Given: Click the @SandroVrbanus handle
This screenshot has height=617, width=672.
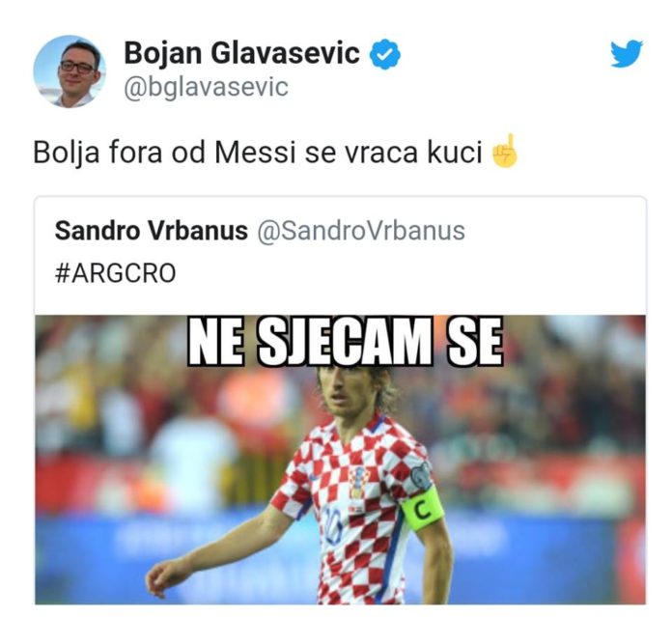Looking at the screenshot, I should tap(361, 232).
